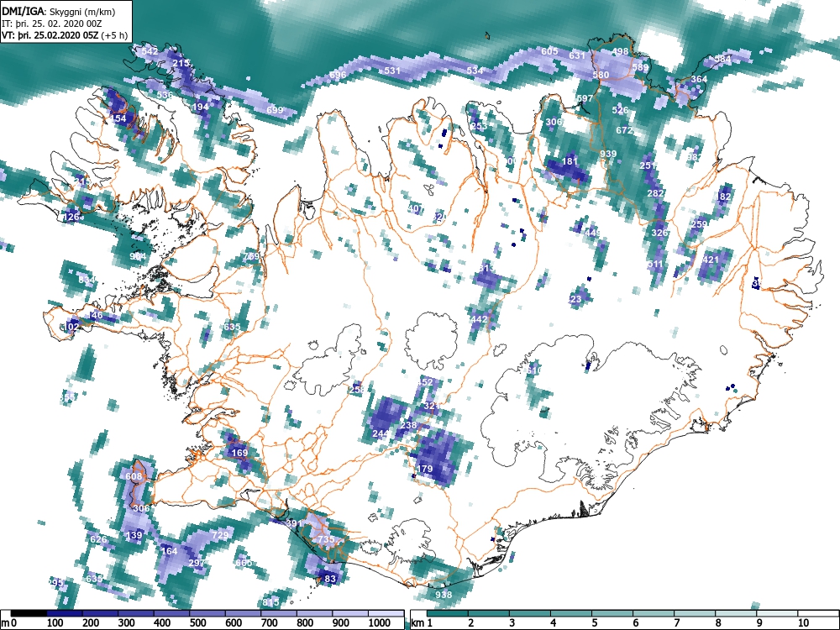
Task: Click the map value '126' in the west
Action: [71, 217]
